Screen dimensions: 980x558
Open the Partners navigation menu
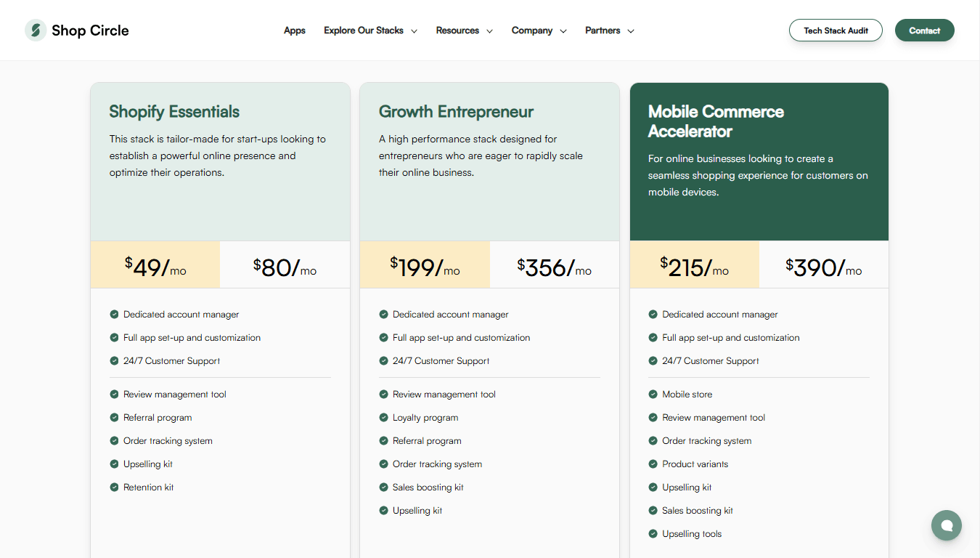click(610, 31)
